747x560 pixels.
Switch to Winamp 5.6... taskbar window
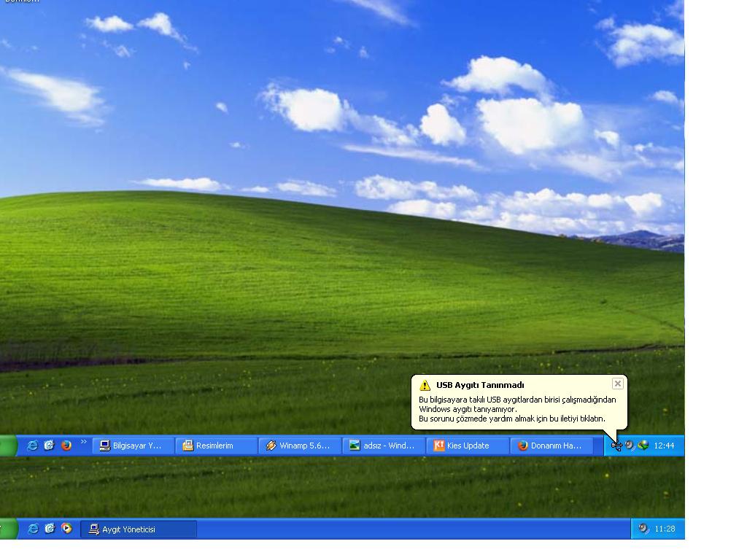tap(300, 446)
